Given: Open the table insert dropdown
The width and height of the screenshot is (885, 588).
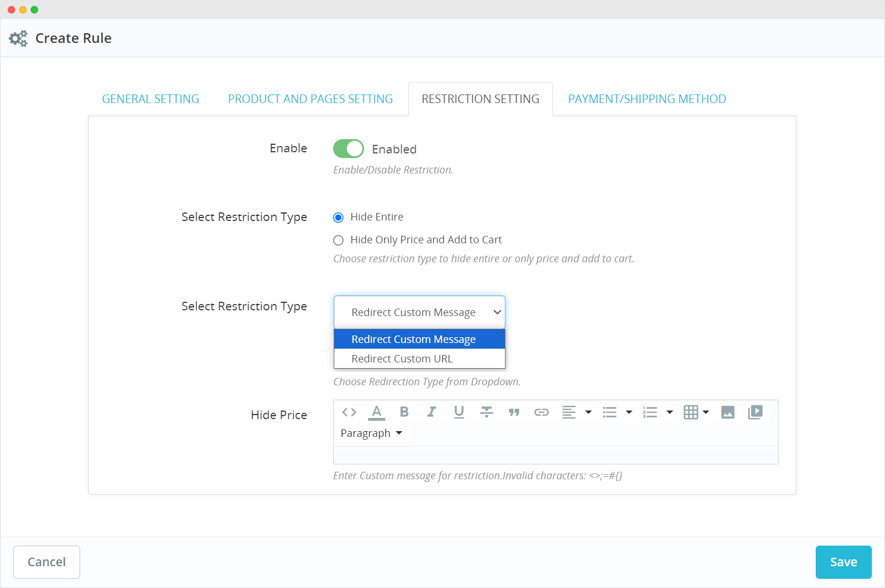Looking at the screenshot, I should [696, 412].
